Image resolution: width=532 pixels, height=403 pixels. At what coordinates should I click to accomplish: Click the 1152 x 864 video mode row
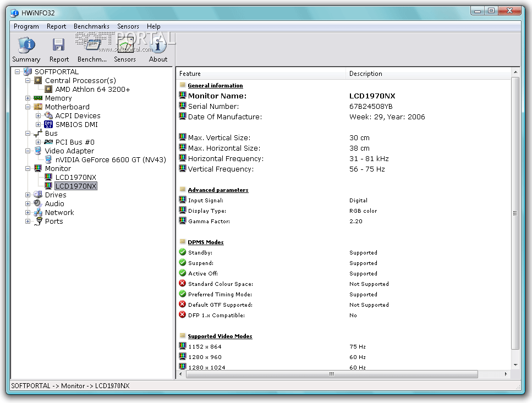[343, 346]
